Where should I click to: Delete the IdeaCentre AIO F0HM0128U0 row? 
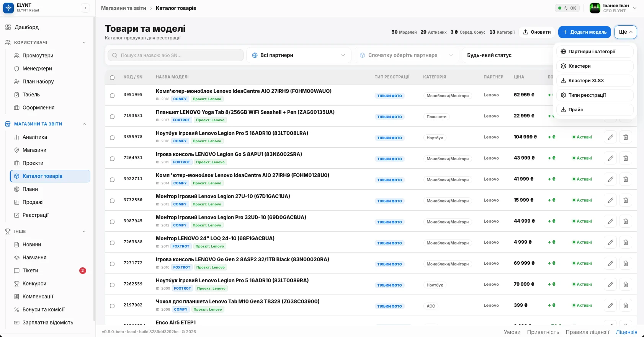click(x=626, y=179)
